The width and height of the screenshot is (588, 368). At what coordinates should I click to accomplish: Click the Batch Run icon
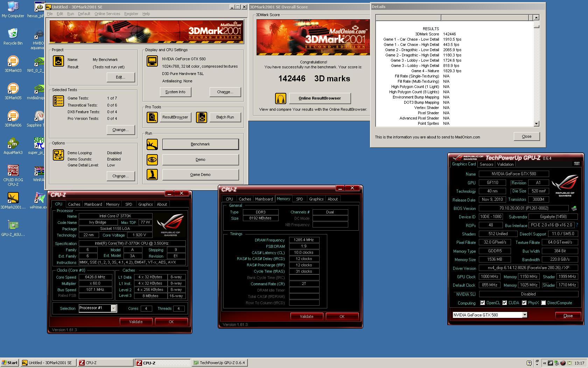(x=202, y=117)
